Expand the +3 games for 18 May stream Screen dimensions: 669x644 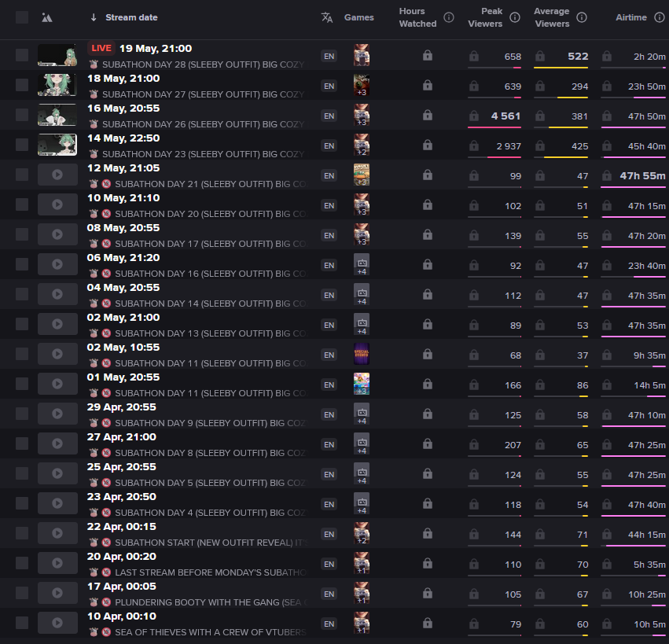pos(362,86)
